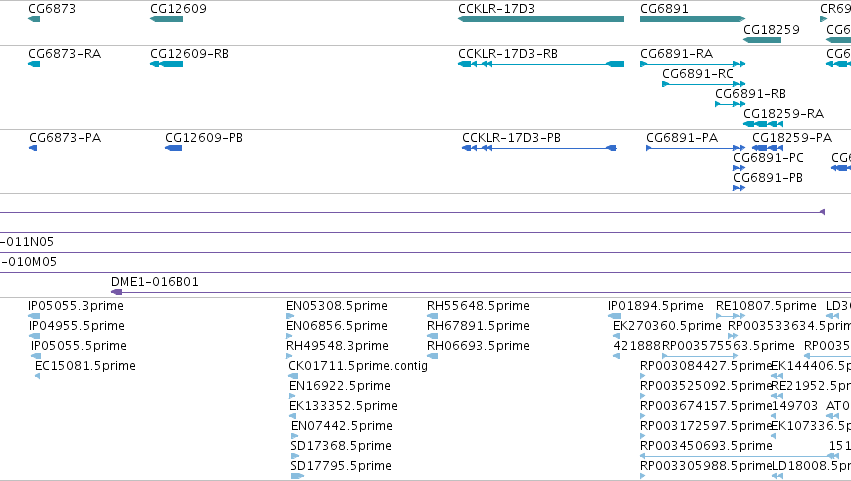Select EST RH55648.5prime

478,306
